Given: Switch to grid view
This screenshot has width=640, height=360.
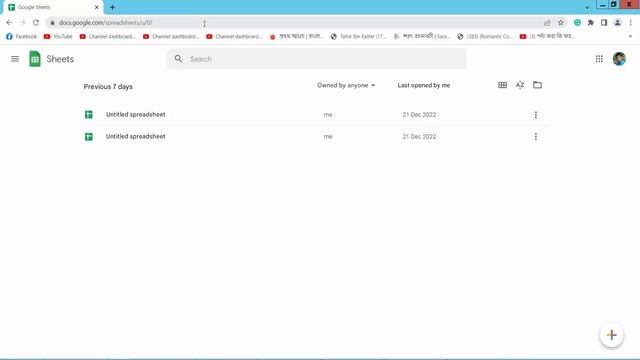Looking at the screenshot, I should tap(502, 85).
